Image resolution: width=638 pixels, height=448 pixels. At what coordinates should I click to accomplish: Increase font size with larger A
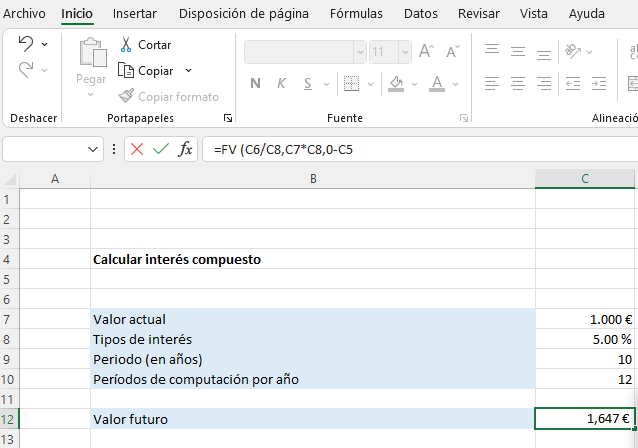(426, 51)
